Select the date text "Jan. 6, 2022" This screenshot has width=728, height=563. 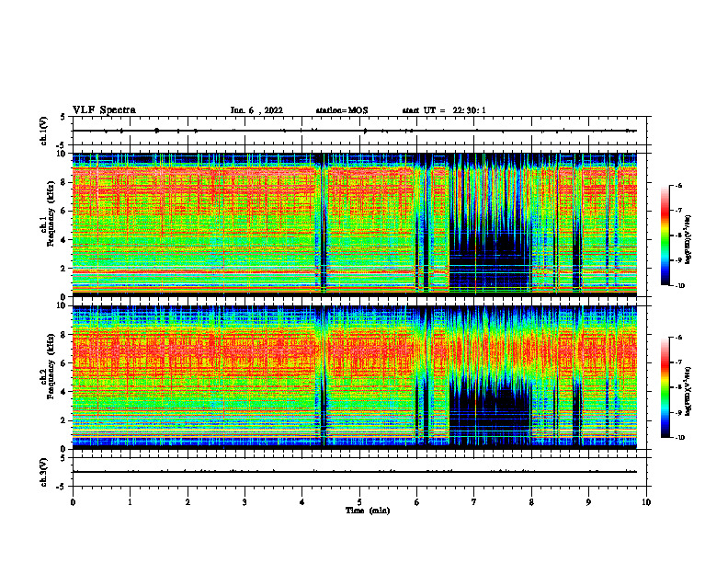pyautogui.click(x=256, y=110)
